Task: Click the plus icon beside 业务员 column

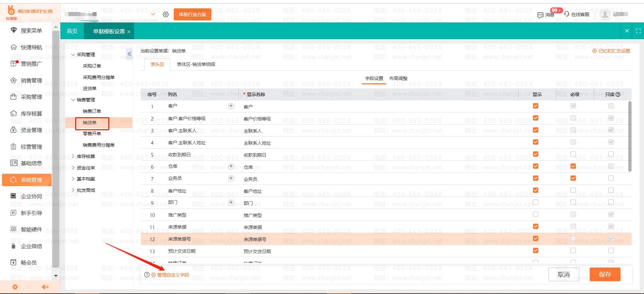Action: coord(231,178)
